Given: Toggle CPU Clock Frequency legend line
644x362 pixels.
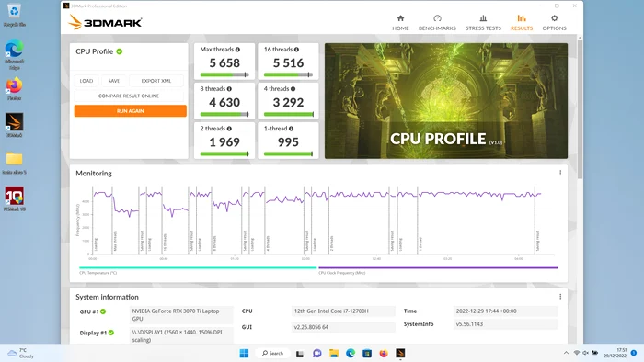Looking at the screenshot, I should pyautogui.click(x=438, y=267).
